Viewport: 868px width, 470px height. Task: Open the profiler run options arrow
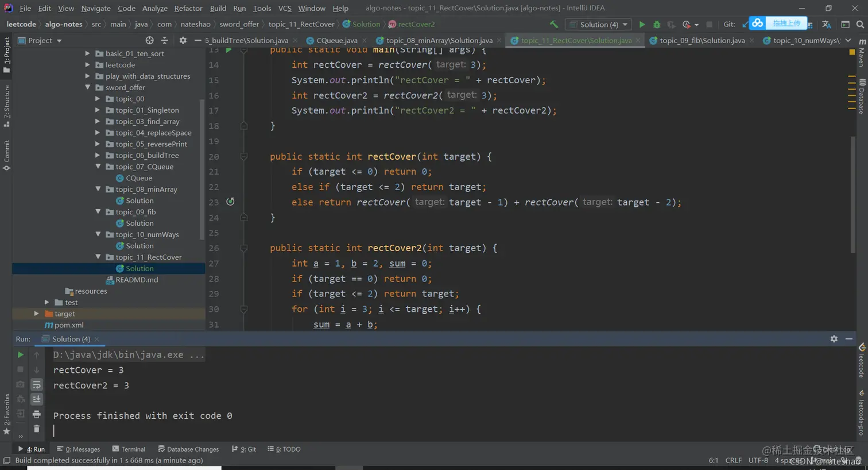(697, 25)
